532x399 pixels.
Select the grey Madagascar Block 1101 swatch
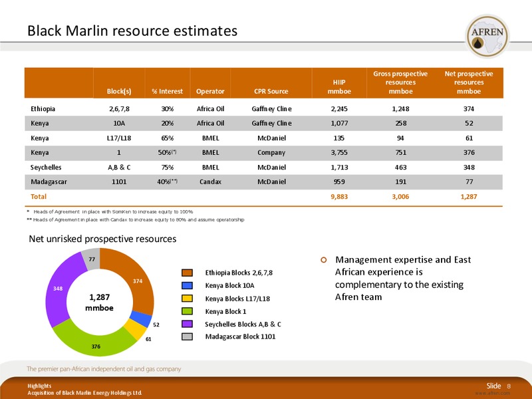click(187, 336)
